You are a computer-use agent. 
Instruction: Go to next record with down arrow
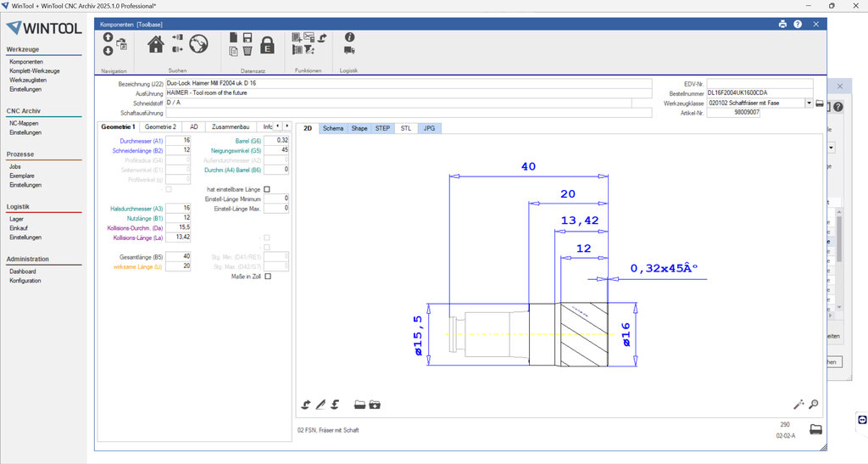point(108,51)
